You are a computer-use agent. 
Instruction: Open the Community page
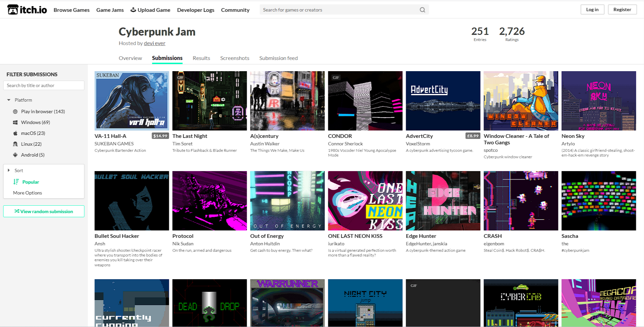point(235,10)
